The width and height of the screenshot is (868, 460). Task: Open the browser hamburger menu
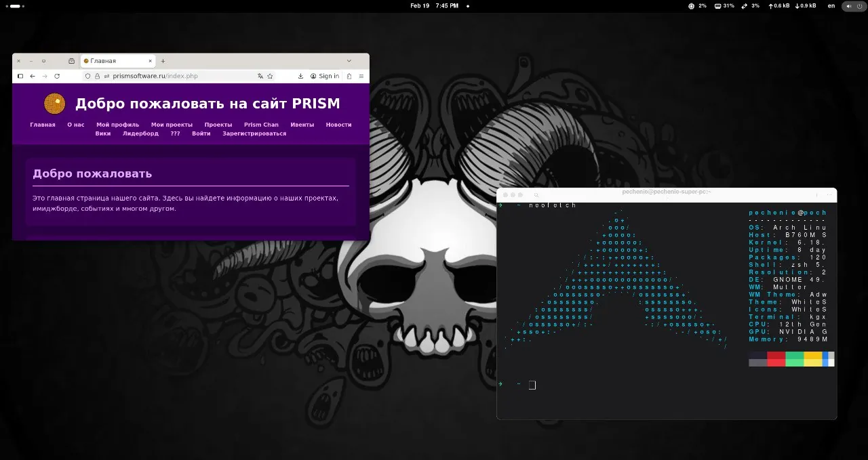[361, 77]
